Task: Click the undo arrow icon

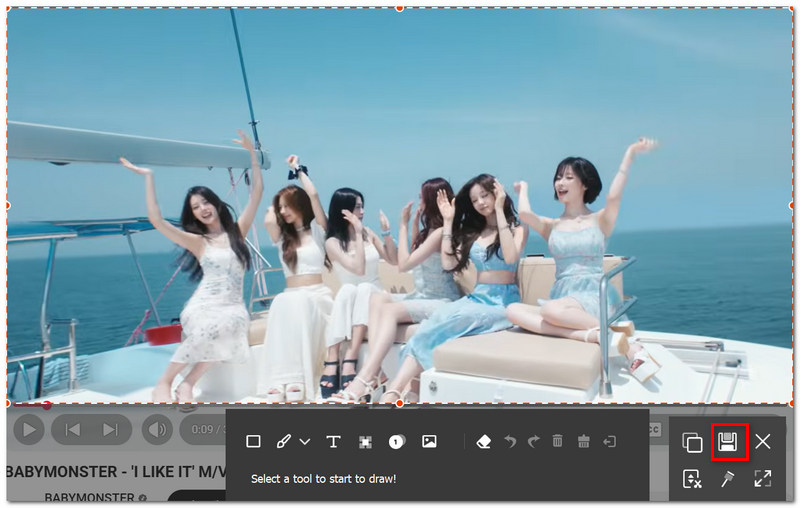Action: 510,441
